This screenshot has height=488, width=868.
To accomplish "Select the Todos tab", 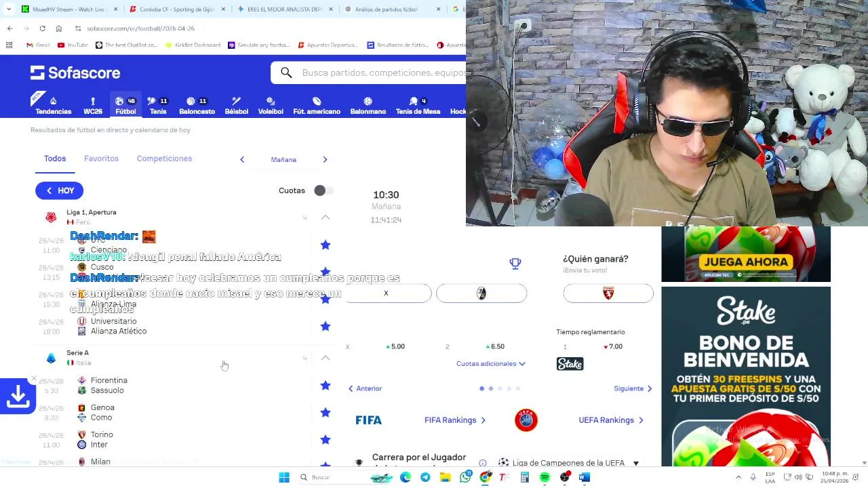I will (55, 159).
